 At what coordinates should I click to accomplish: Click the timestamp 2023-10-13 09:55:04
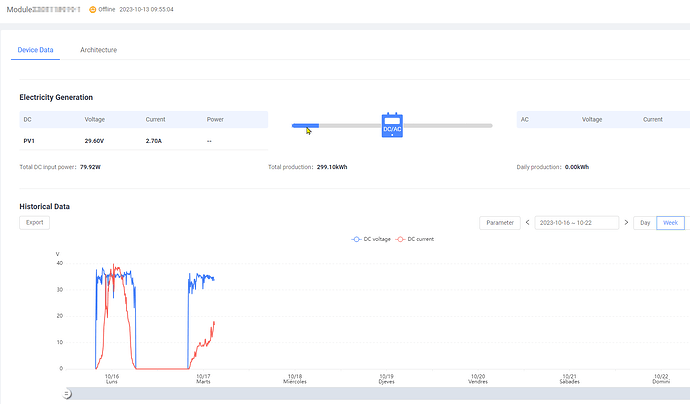(x=147, y=9)
